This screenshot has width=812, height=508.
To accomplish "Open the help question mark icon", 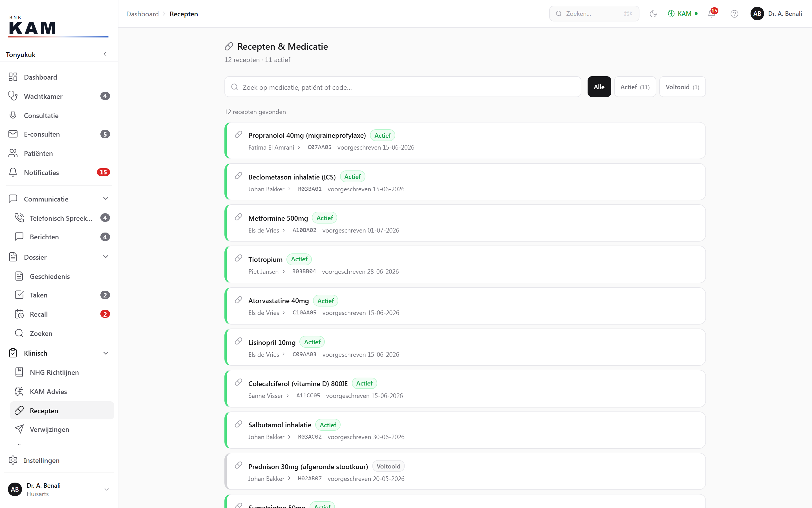I will pyautogui.click(x=734, y=14).
